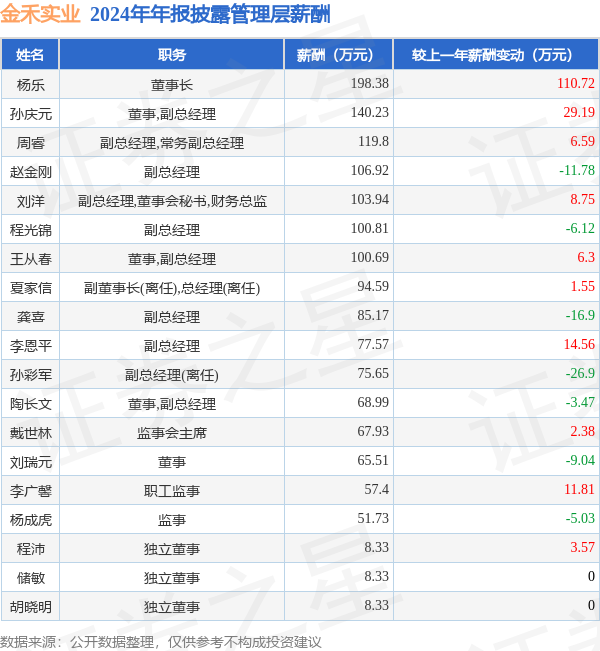Click salary value 94.59
Viewport: 600px width, 651px height.
click(x=373, y=286)
